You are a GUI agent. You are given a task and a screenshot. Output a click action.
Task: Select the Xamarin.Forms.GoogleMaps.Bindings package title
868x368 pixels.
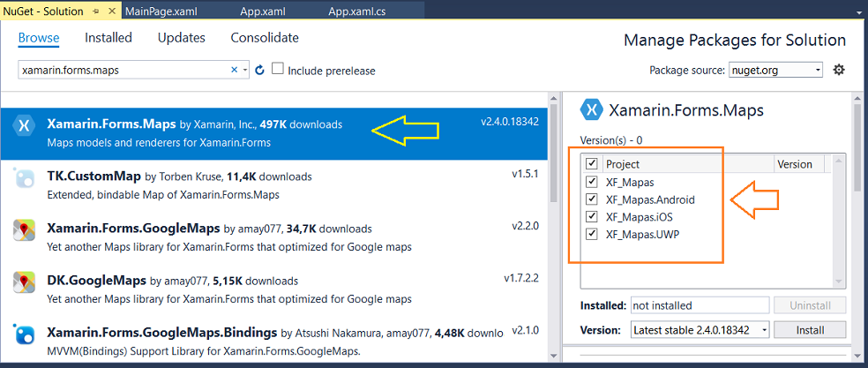(161, 333)
